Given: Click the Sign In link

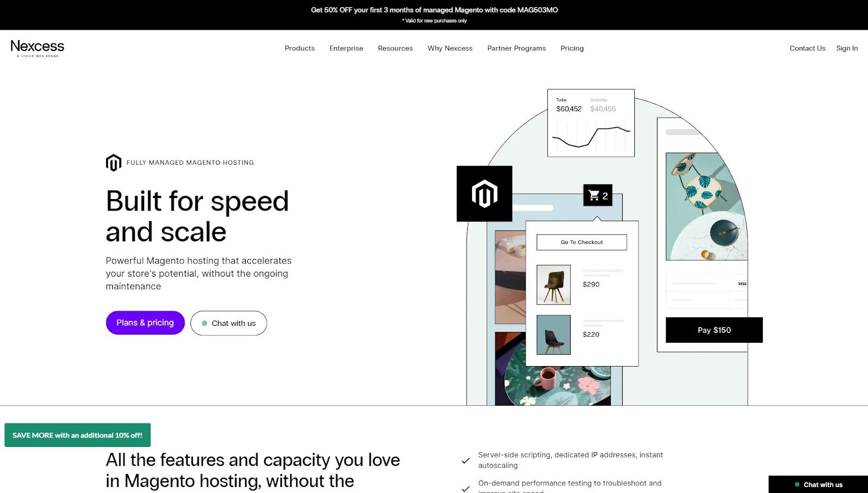Looking at the screenshot, I should [847, 48].
